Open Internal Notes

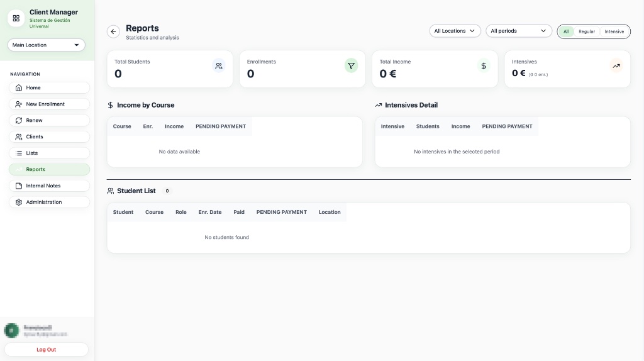(x=49, y=186)
